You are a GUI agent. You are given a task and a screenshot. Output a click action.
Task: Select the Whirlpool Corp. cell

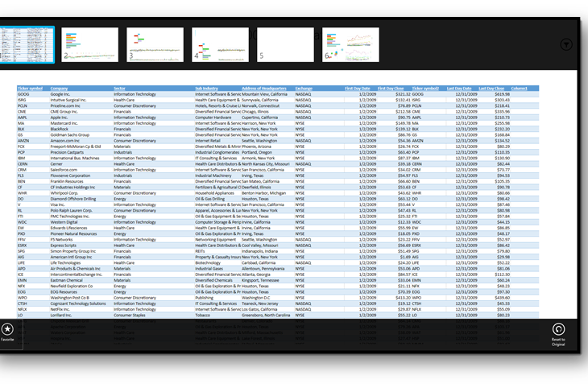point(64,193)
